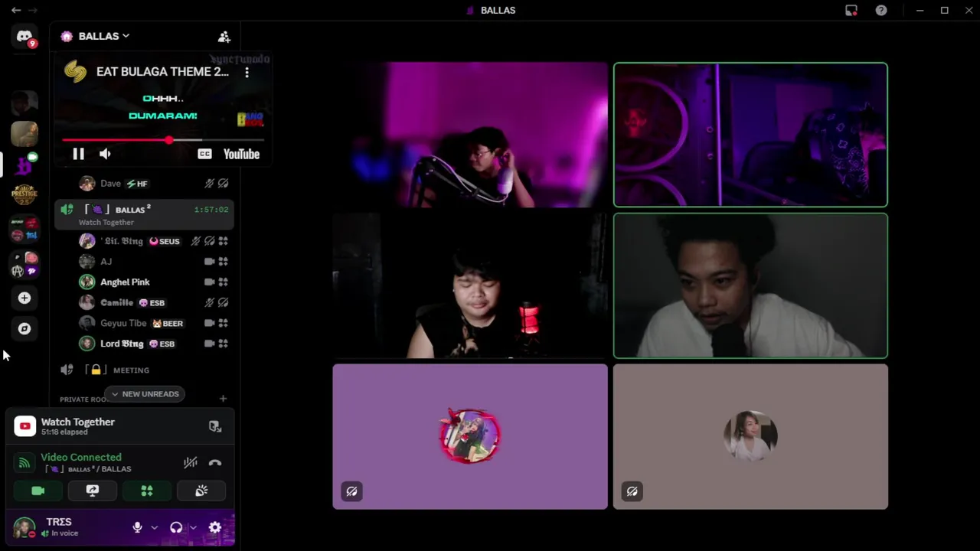Click the activity icon next to Anghel Pink
The width and height of the screenshot is (980, 551).
223,282
